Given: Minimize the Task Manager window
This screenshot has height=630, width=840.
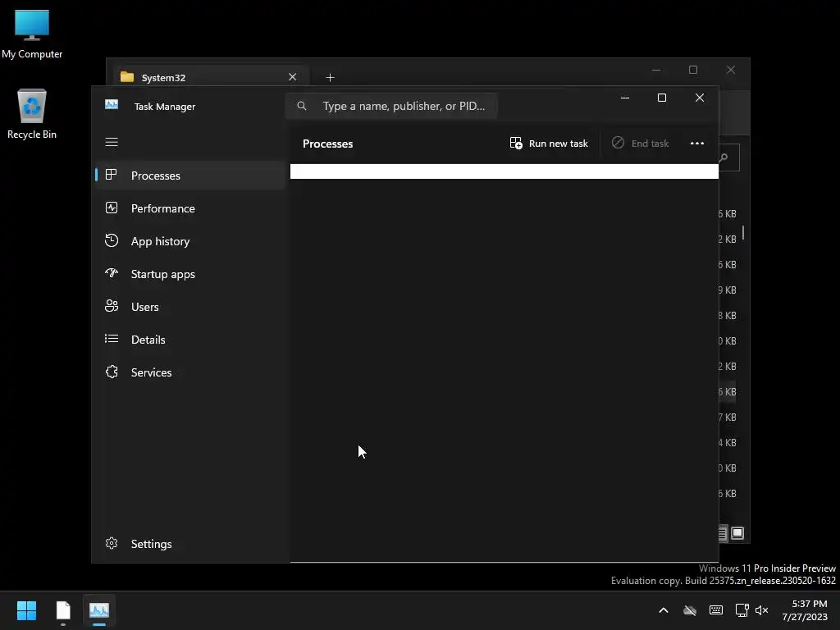Looking at the screenshot, I should (x=624, y=98).
